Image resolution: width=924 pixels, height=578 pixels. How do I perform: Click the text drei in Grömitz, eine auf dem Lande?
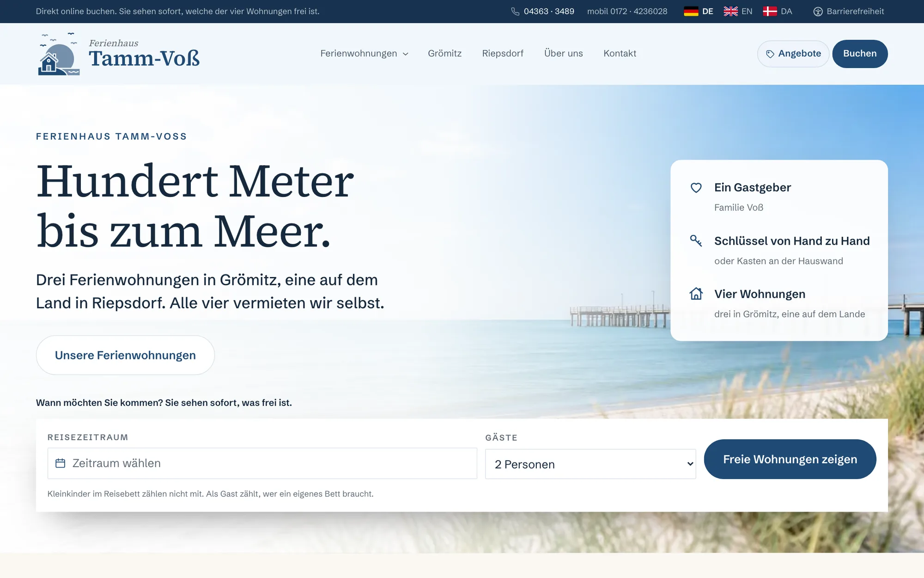[x=790, y=314]
